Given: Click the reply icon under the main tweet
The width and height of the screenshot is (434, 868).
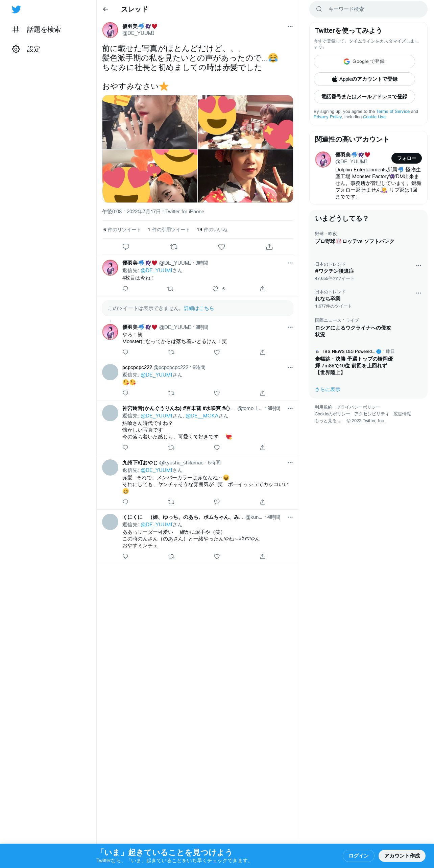Looking at the screenshot, I should (x=126, y=247).
